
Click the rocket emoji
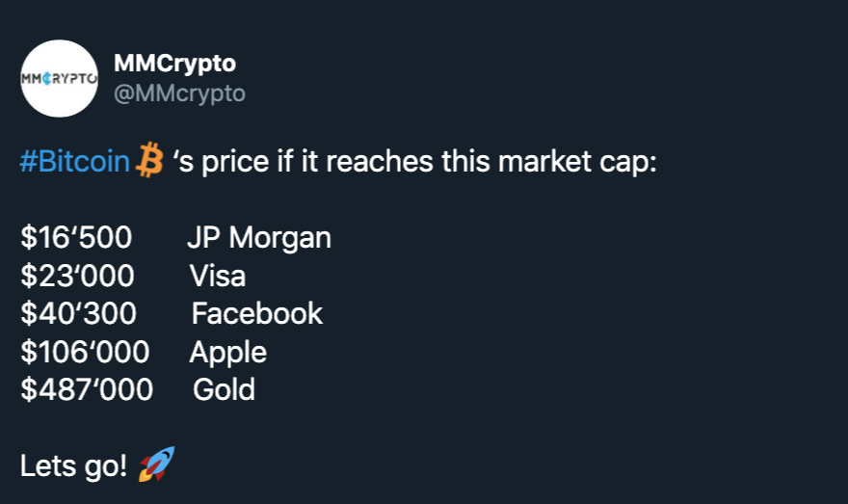point(156,466)
